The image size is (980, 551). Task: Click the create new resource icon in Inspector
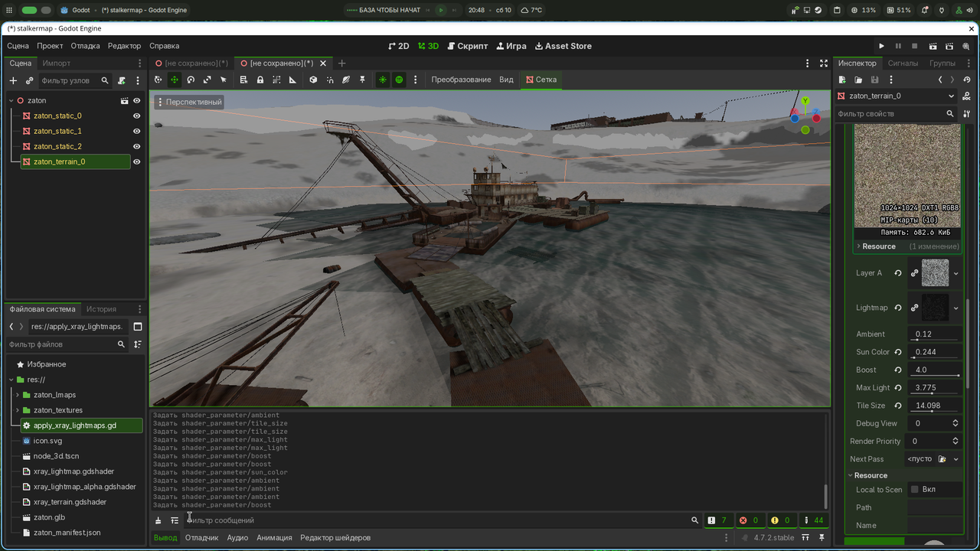coord(842,80)
